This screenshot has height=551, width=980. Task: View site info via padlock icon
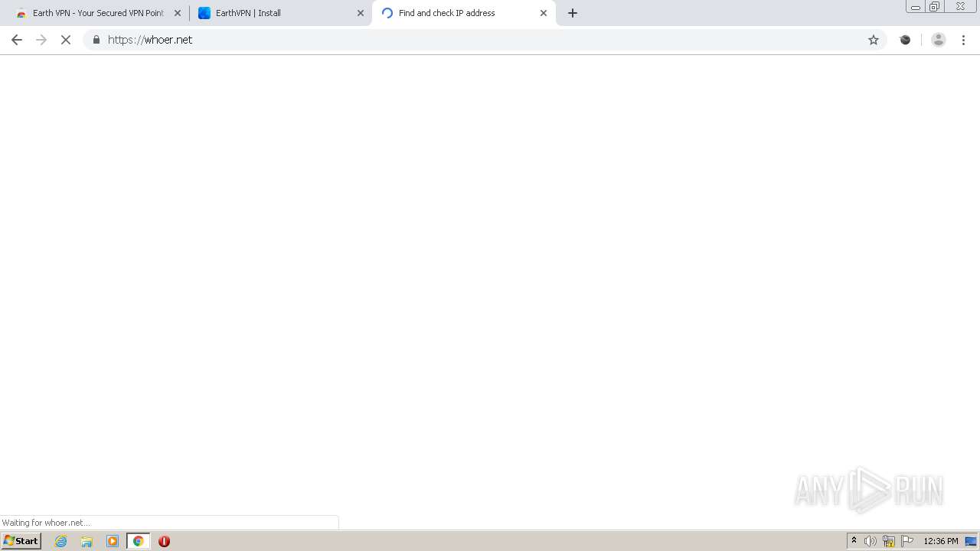96,40
